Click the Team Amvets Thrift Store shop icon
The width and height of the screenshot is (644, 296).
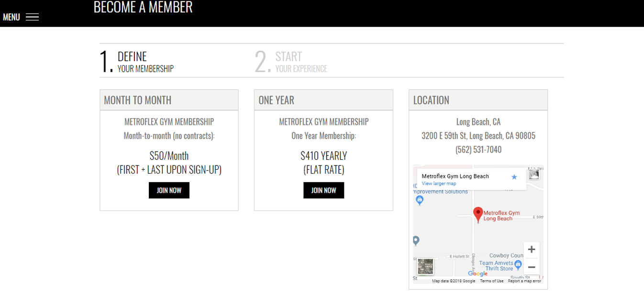click(518, 263)
